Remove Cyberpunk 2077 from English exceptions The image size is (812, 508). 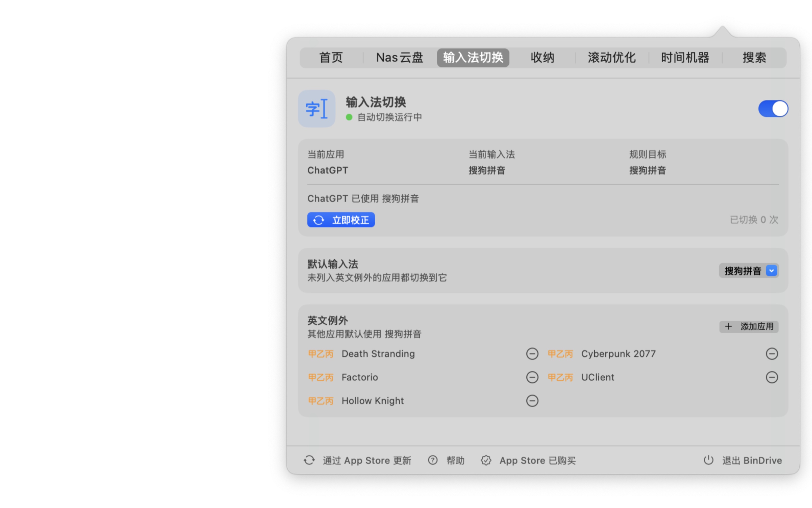click(772, 354)
